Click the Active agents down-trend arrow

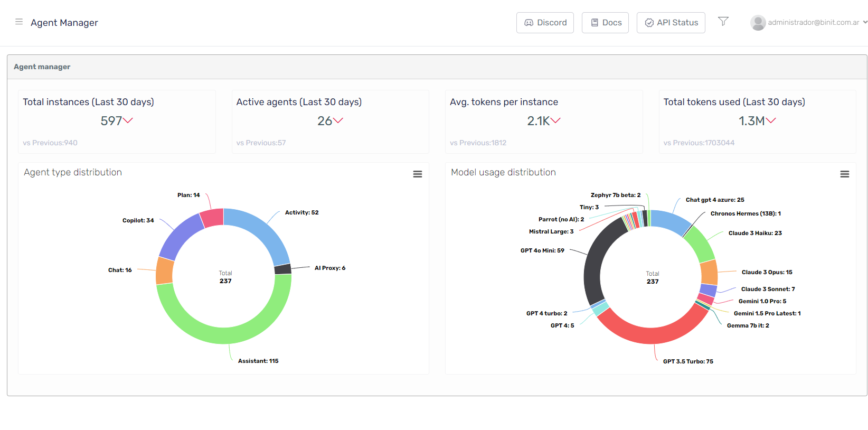[338, 121]
